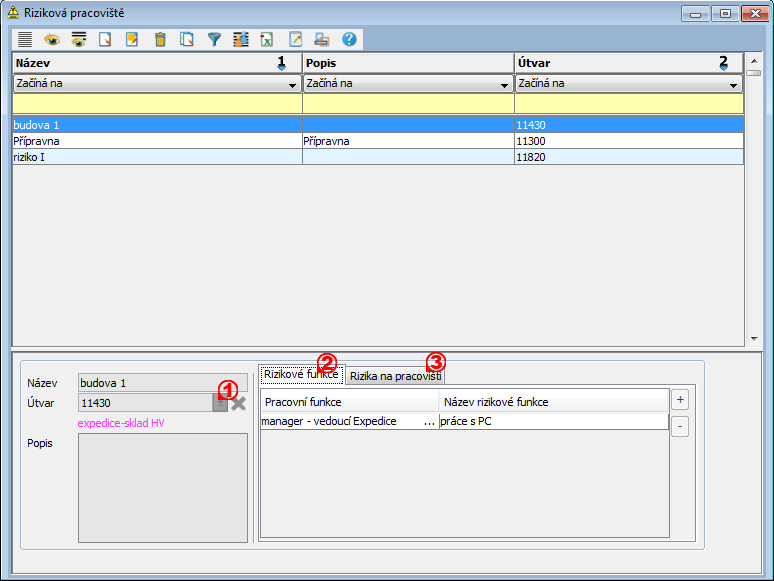Click the Popis text area
The height and width of the screenshot is (581, 774).
point(163,487)
